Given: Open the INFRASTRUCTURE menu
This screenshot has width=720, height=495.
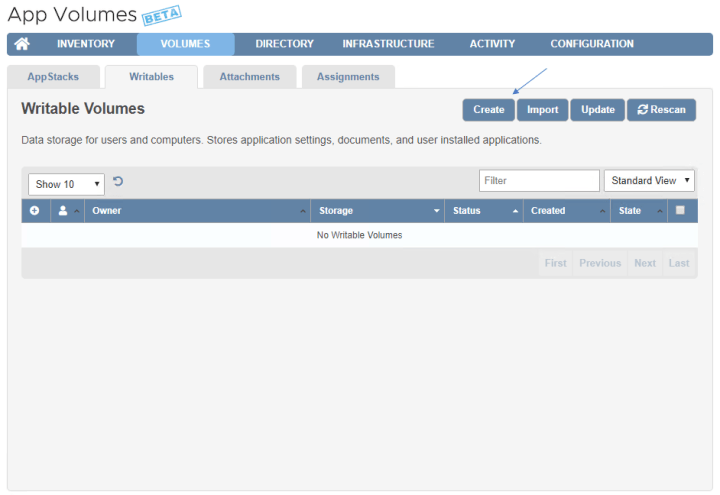Looking at the screenshot, I should 388,44.
